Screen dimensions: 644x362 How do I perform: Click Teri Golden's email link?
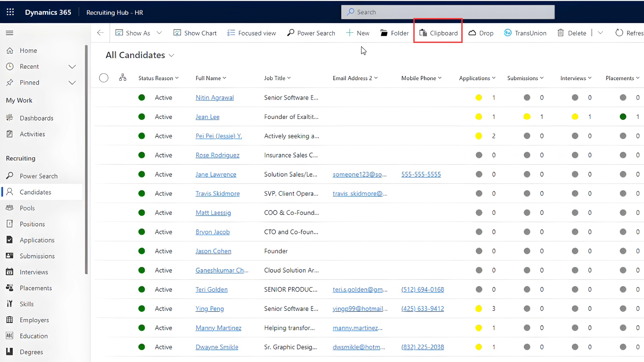coord(360,289)
